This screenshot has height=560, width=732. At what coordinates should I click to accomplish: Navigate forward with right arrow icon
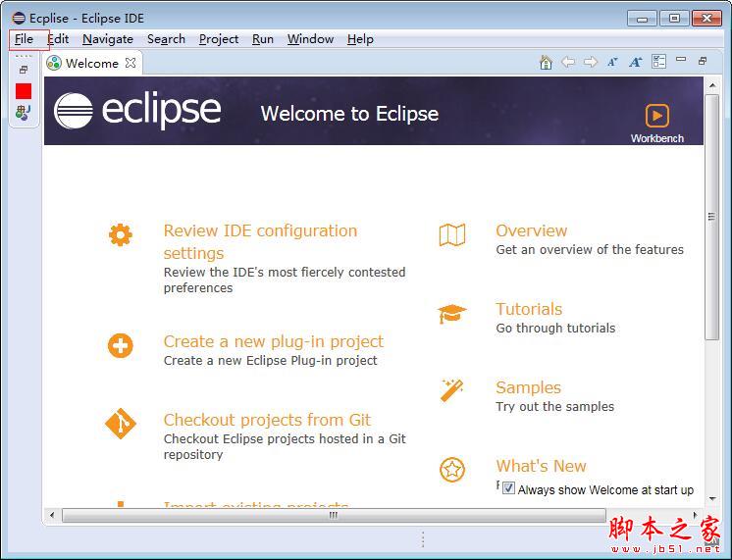pyautogui.click(x=591, y=62)
